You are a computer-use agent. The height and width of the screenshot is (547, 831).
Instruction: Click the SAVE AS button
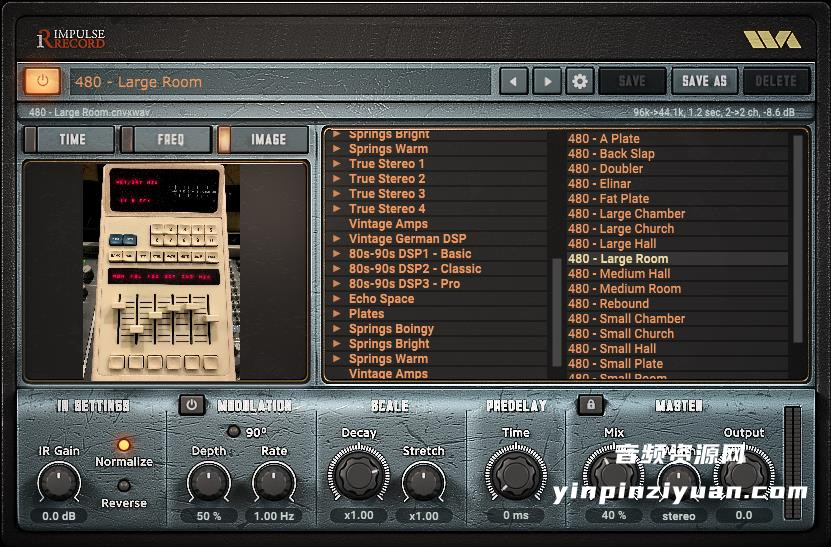pos(704,81)
